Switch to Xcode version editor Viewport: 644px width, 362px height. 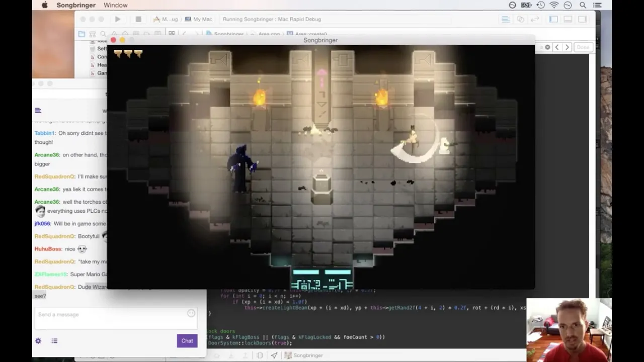pyautogui.click(x=535, y=19)
